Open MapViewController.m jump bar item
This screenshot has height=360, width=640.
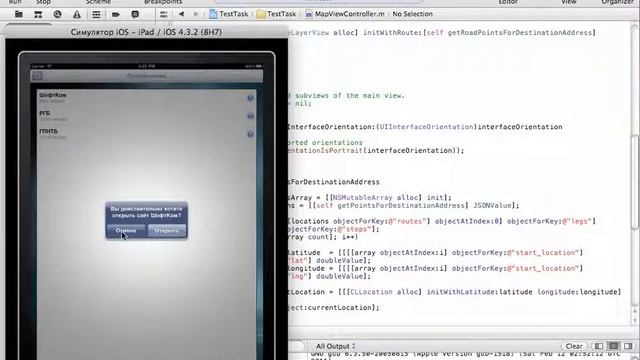[x=345, y=14]
